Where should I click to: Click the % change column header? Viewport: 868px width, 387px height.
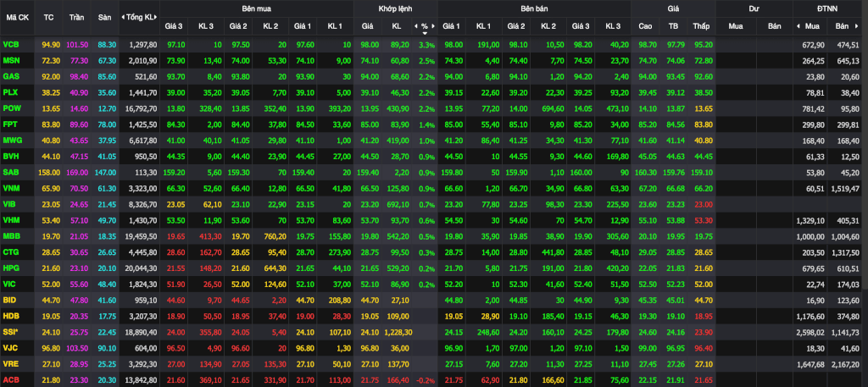(425, 26)
